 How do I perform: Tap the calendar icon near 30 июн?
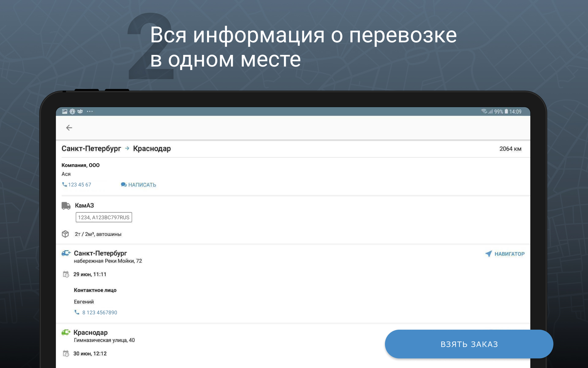pos(66,354)
